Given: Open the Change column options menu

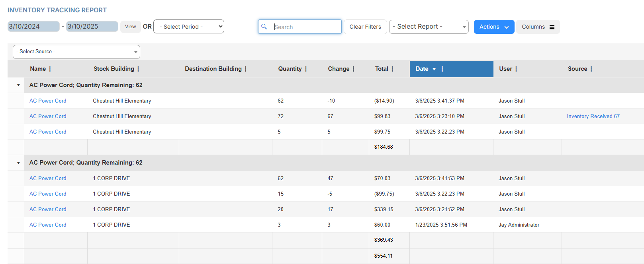Looking at the screenshot, I should (353, 69).
